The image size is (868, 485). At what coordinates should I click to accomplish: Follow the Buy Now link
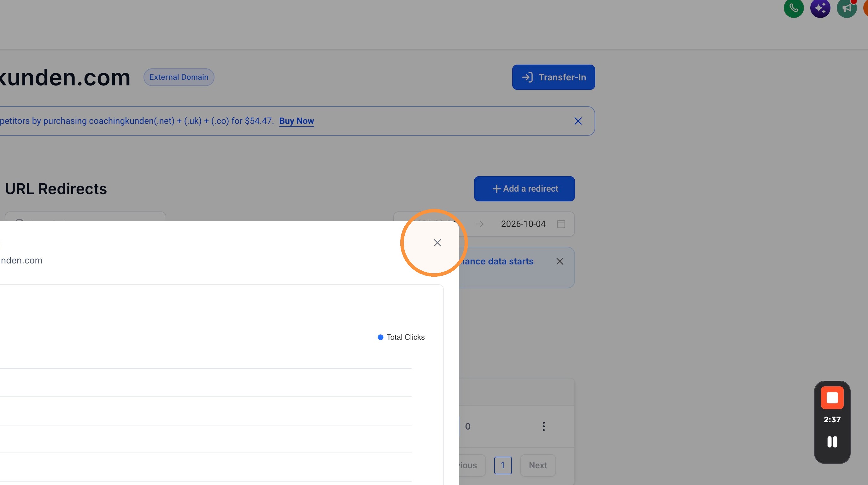click(296, 121)
